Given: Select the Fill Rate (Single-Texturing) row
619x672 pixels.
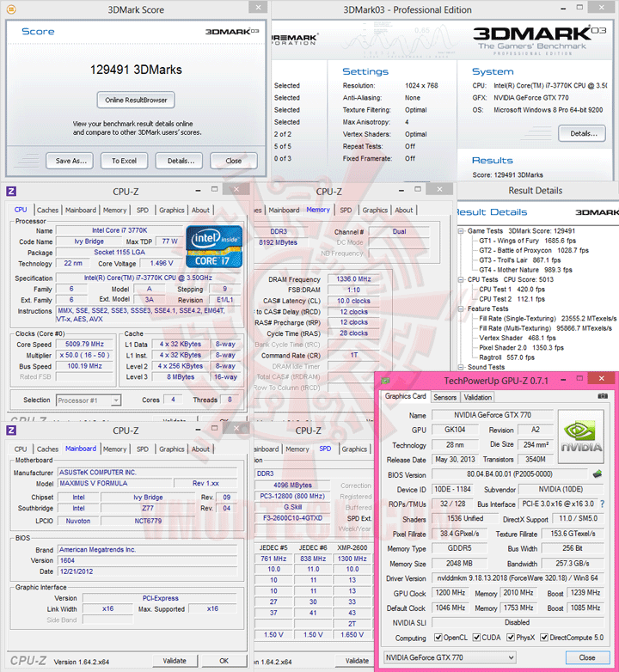Looking at the screenshot, I should click(x=548, y=319).
